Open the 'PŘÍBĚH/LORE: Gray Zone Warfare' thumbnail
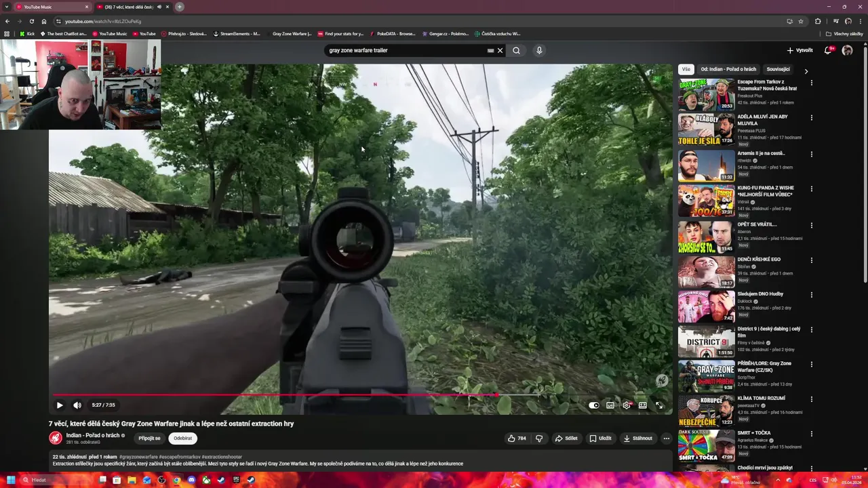 (706, 376)
